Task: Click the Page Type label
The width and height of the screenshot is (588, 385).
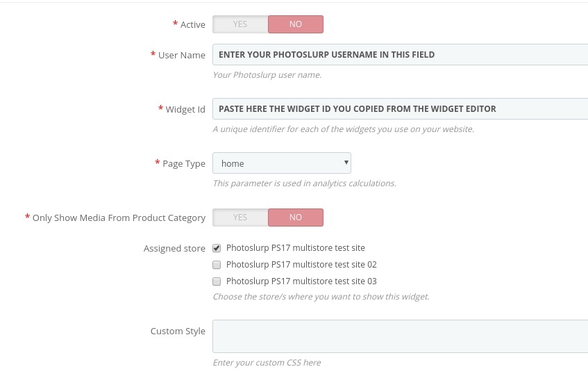Action: [184, 163]
